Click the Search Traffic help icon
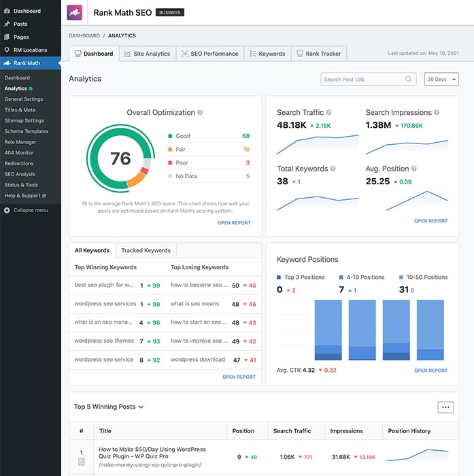Viewport: 474px width, 476px height. 329,112
